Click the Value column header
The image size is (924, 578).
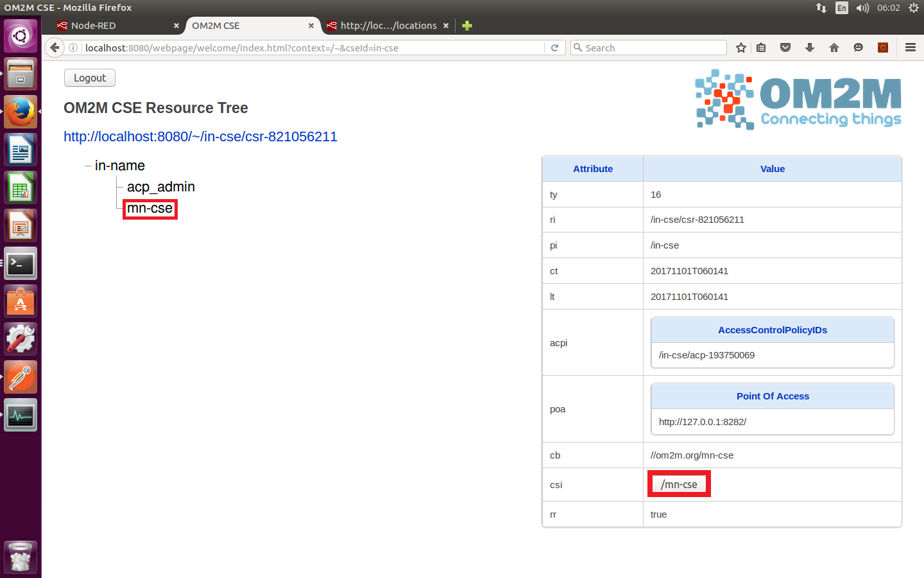[x=773, y=169]
